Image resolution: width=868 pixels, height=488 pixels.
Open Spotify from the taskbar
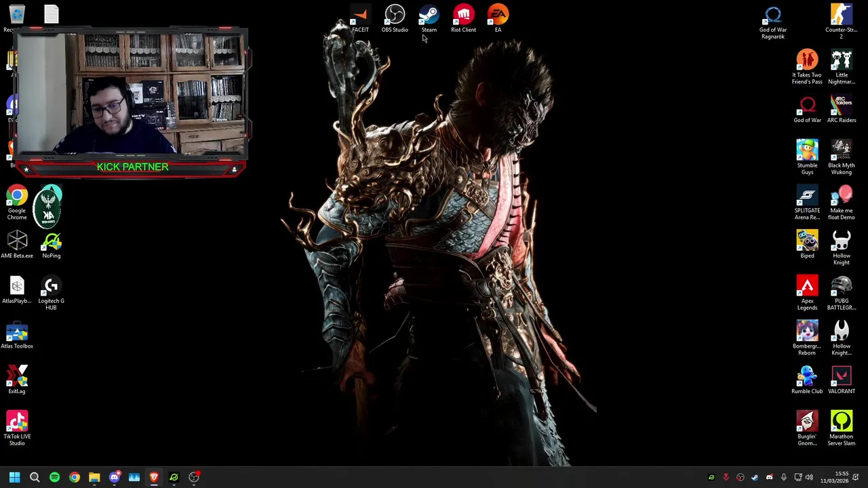pyautogui.click(x=54, y=477)
